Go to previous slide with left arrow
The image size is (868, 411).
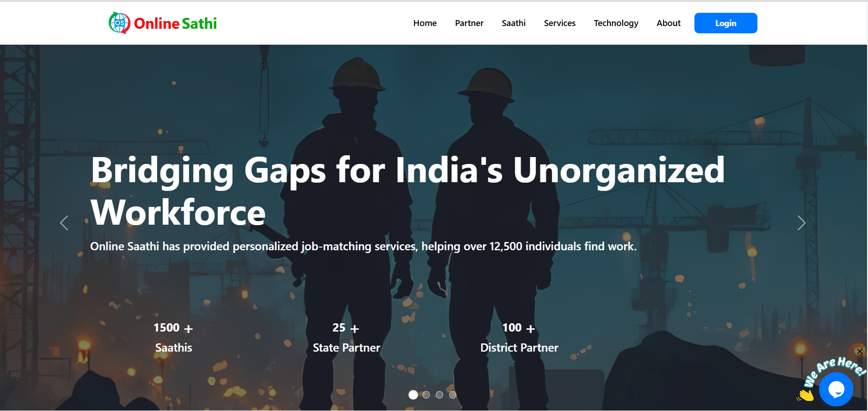pyautogui.click(x=64, y=223)
